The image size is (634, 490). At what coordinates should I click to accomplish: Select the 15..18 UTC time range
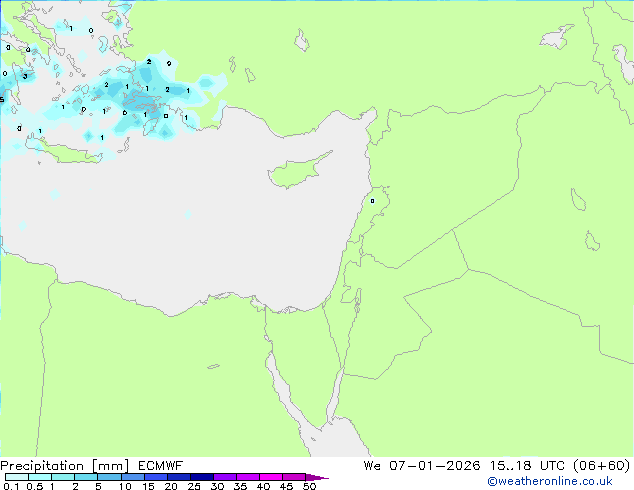click(x=525, y=466)
